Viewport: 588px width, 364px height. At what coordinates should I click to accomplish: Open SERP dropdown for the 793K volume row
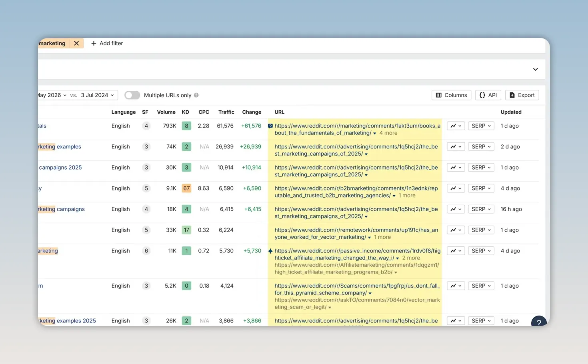tap(481, 126)
